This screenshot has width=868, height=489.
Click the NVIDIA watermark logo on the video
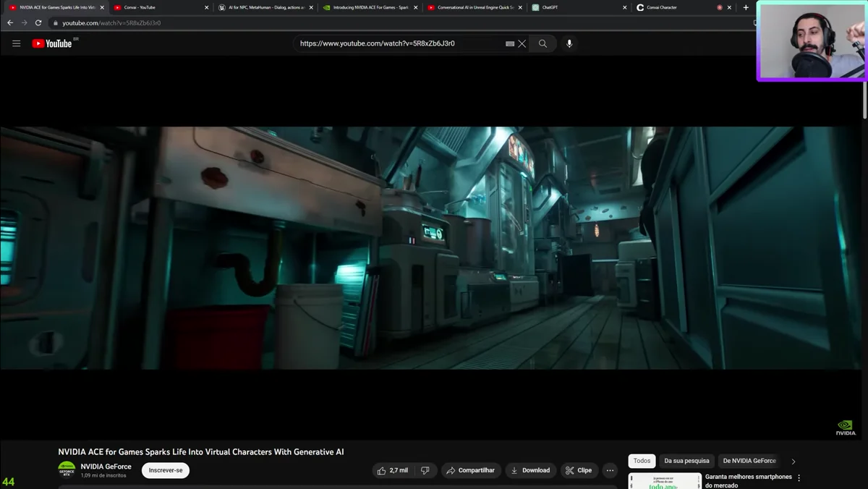pos(846,428)
